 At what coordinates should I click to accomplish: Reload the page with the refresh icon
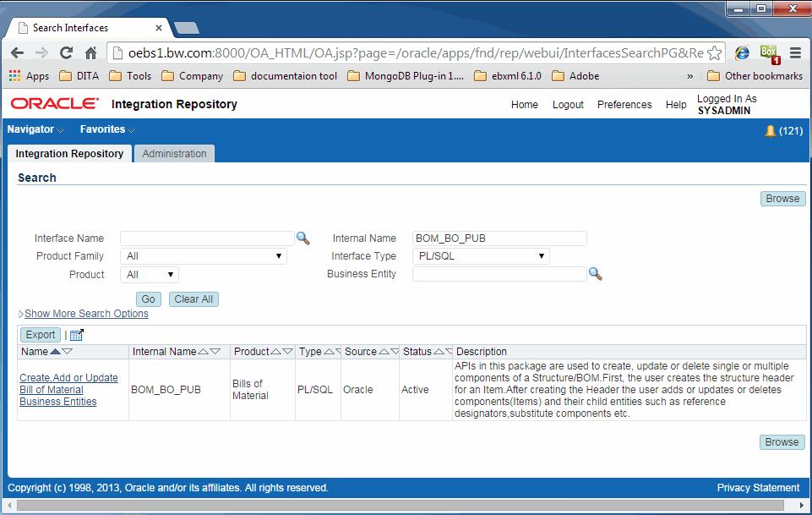coord(66,52)
